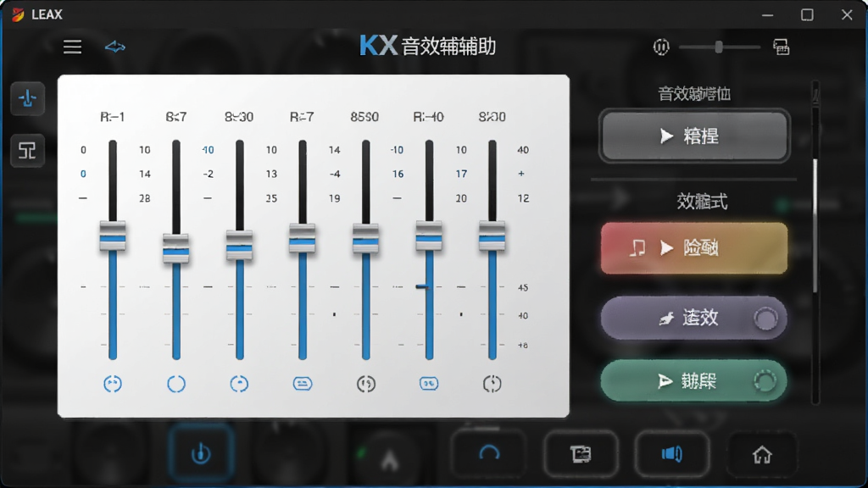The image size is (868, 488).
Task: Click the B:7 channel fader handle
Action: (176, 248)
